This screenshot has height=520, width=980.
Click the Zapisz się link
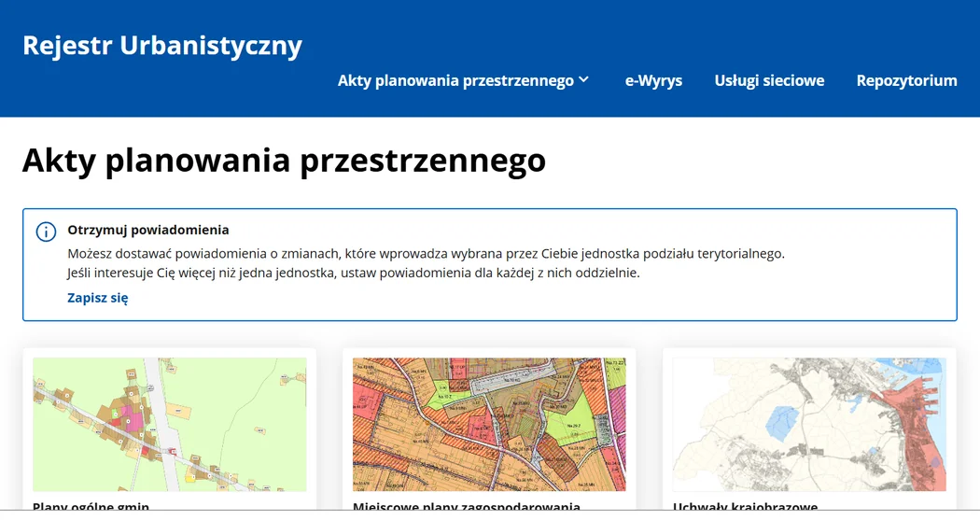[x=97, y=298]
